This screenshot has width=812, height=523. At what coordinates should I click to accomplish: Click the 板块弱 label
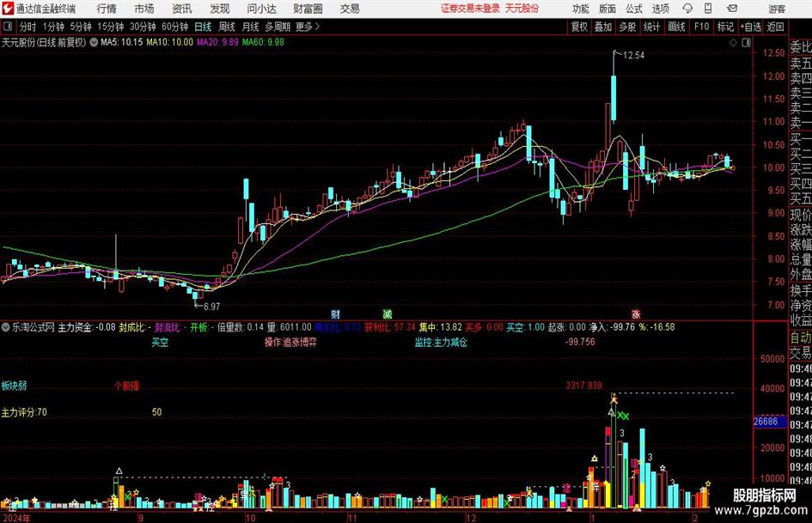14,386
